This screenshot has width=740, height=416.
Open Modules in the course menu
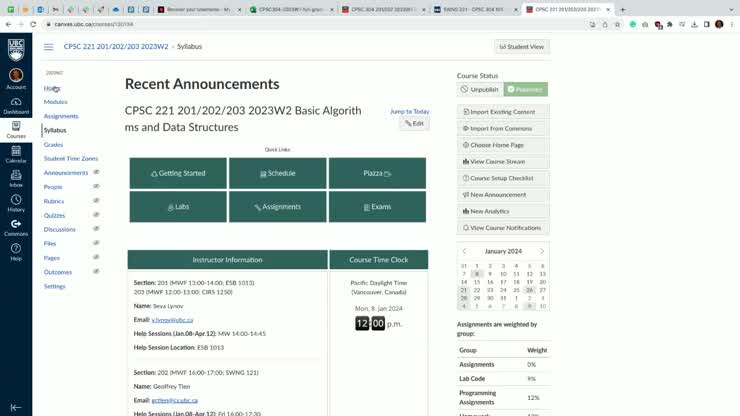(x=56, y=102)
